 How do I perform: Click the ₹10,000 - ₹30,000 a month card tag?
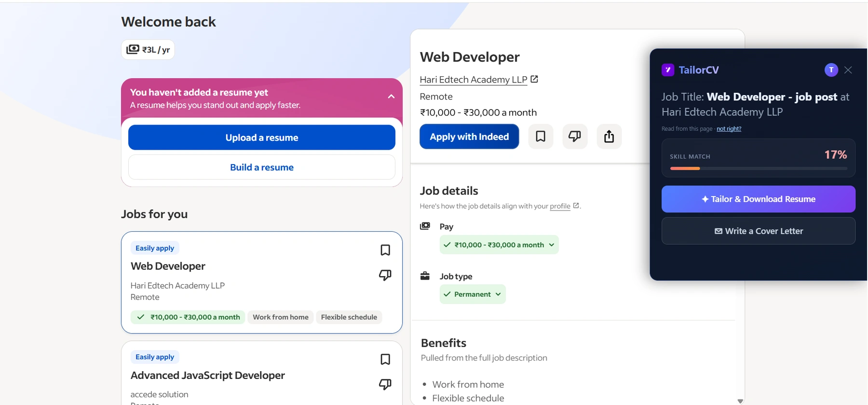click(188, 317)
